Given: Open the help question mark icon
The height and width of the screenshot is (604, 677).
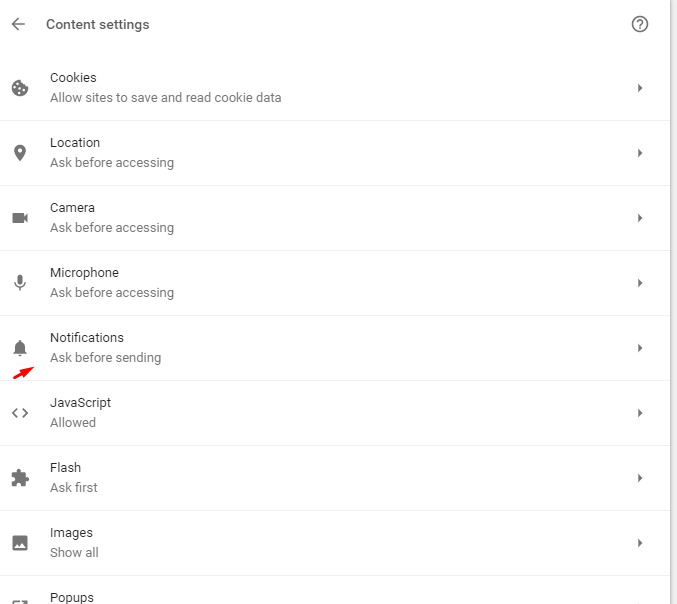Looking at the screenshot, I should 640,24.
